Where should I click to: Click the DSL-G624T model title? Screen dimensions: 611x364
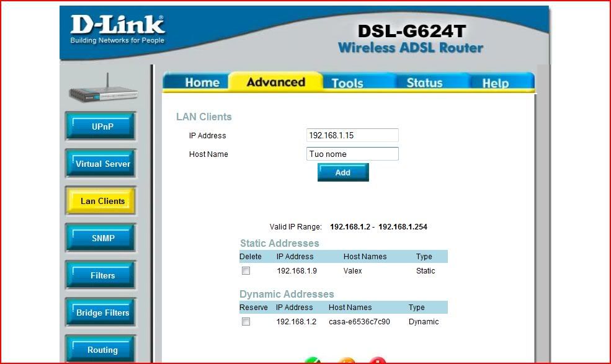[411, 31]
